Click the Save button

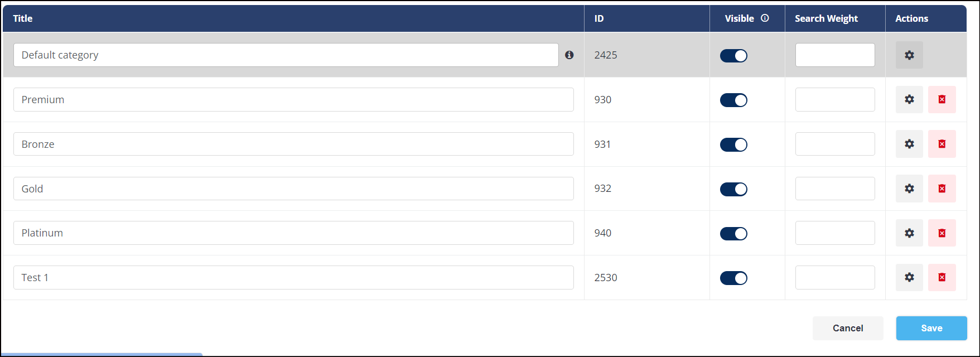point(931,328)
